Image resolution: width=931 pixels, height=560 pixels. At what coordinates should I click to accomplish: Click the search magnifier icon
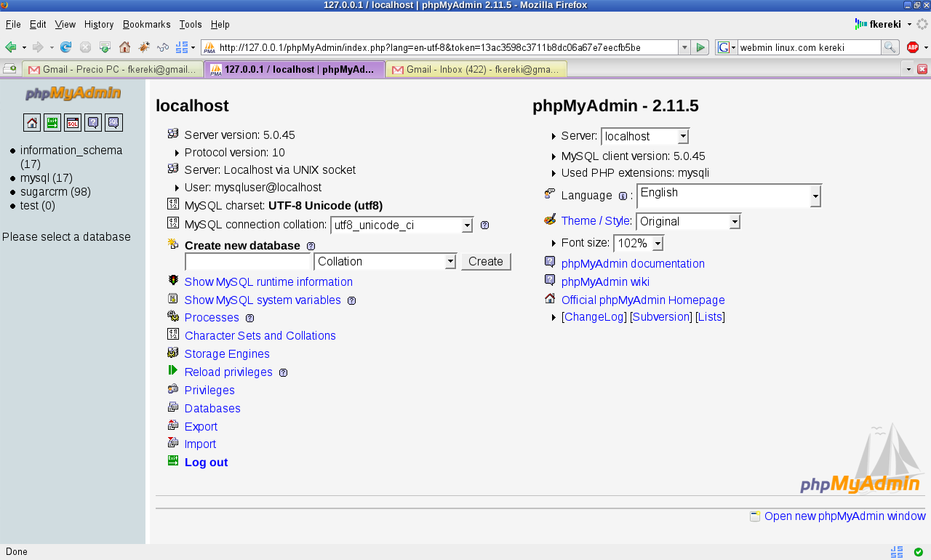[890, 47]
